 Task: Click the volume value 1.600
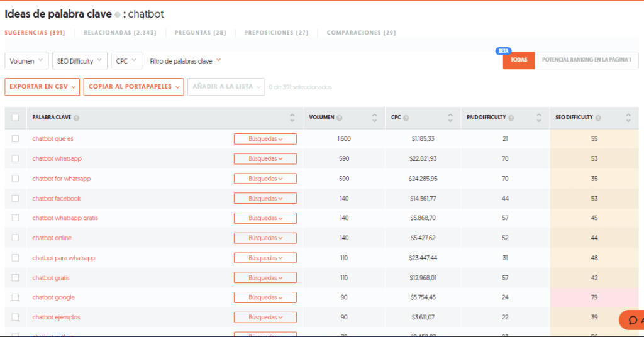click(344, 139)
